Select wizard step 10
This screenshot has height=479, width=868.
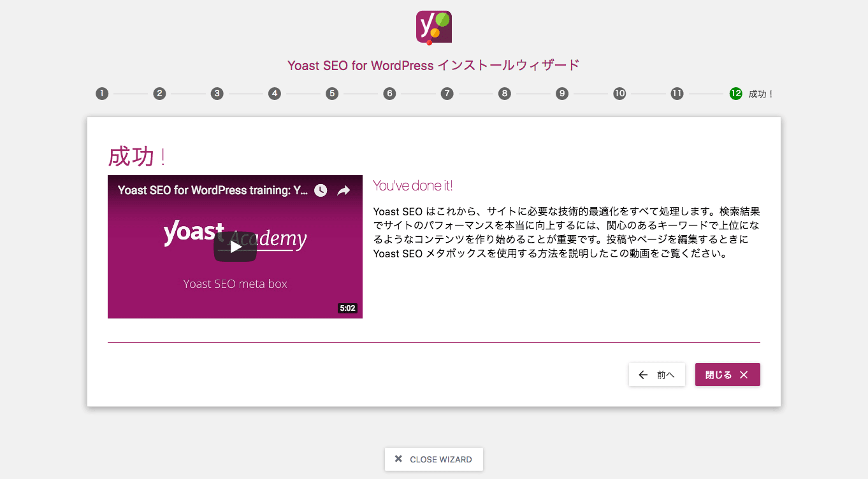coord(619,94)
